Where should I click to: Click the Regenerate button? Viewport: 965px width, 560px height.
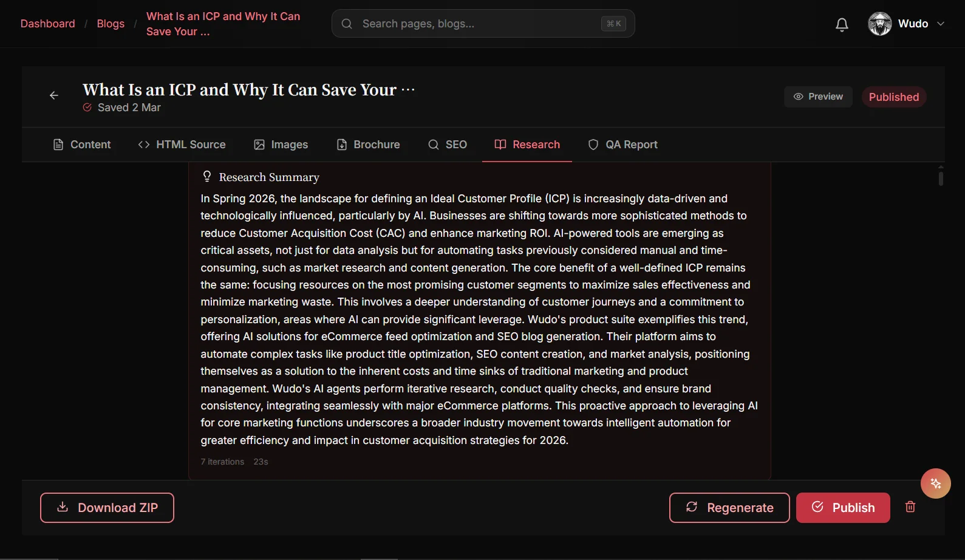click(x=729, y=508)
